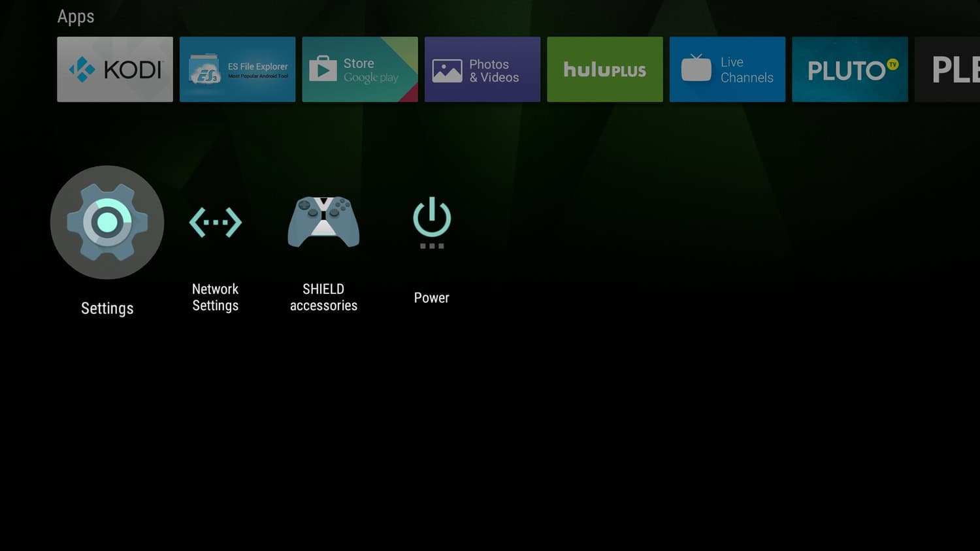Viewport: 980px width, 551px height.
Task: Open ES File Explorer app tile
Action: pyautogui.click(x=237, y=69)
